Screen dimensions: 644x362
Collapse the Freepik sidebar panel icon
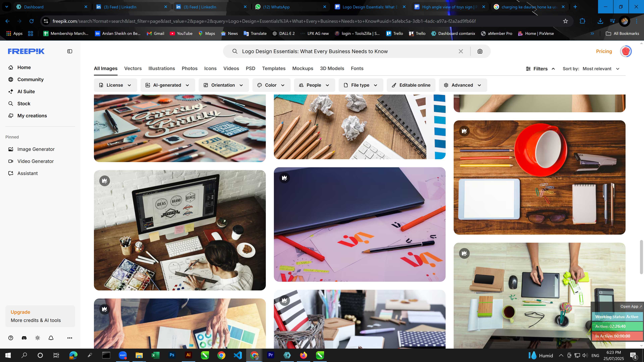point(70,51)
